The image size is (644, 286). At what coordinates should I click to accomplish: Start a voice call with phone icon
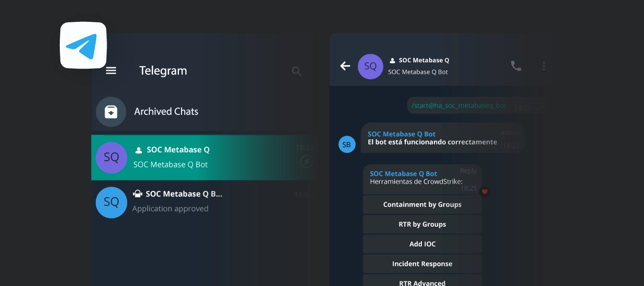[x=516, y=66]
